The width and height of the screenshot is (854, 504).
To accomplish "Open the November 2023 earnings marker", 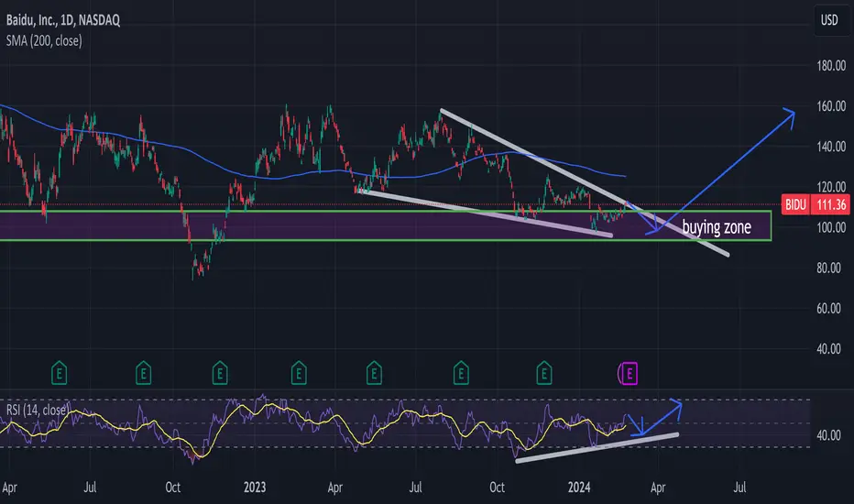I will 543,373.
